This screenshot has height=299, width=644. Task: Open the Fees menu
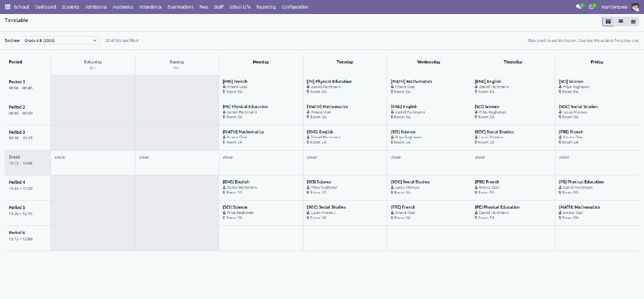point(204,7)
